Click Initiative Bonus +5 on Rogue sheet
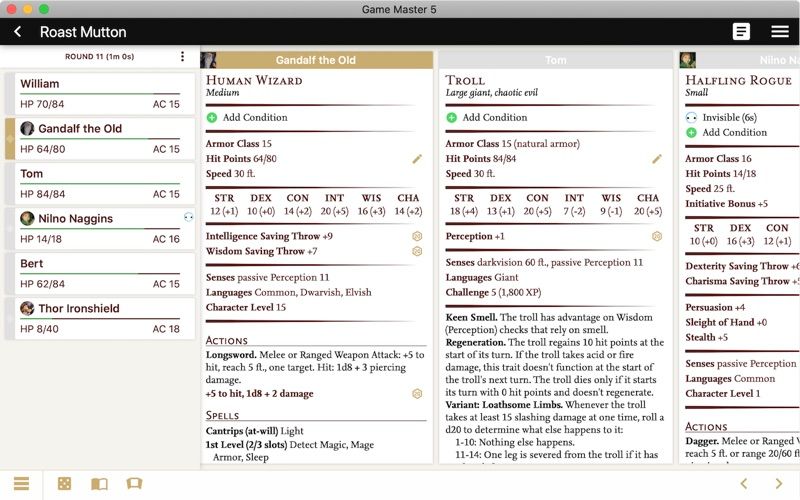Viewport: 800px width, 500px height. tap(727, 204)
